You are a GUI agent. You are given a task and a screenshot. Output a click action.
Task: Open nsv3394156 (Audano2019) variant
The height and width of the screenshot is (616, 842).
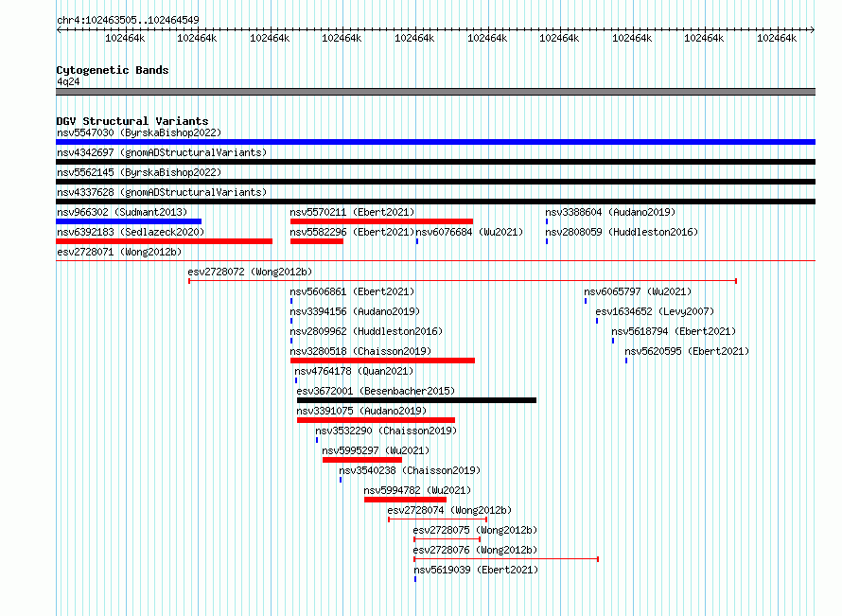(x=355, y=311)
